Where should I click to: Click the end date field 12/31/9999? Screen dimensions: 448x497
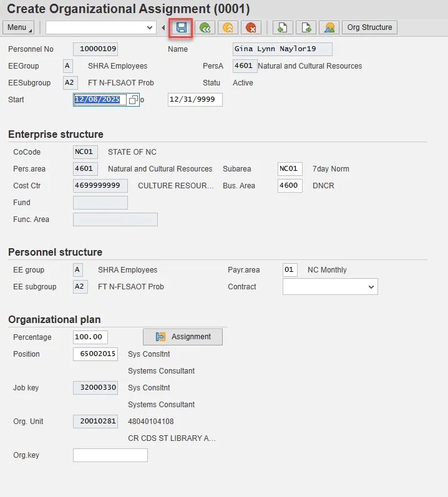195,100
